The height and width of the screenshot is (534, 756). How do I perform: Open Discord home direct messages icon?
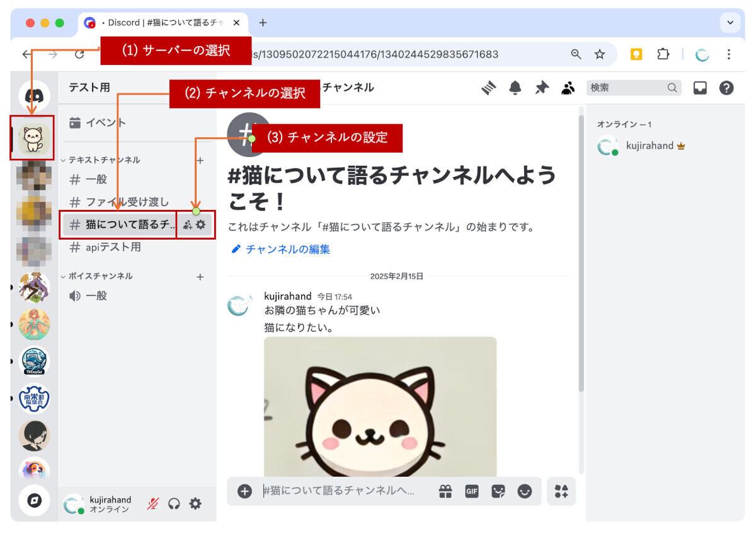[x=33, y=96]
